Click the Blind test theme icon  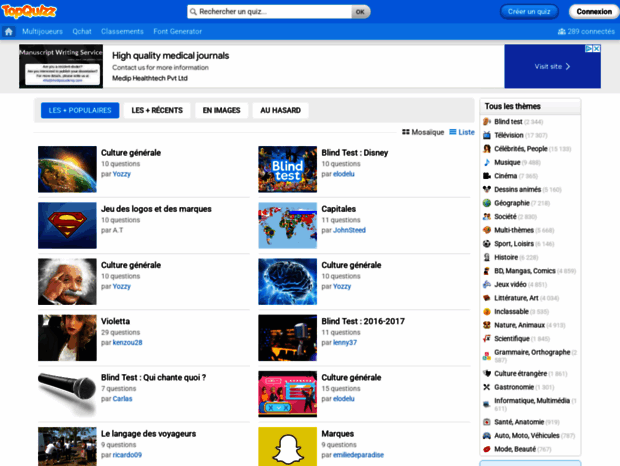coord(487,121)
